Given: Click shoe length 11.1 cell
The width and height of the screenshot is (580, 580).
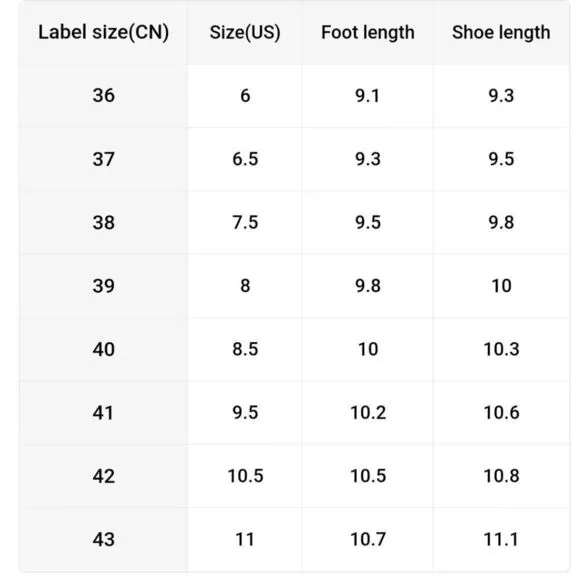Looking at the screenshot, I should pos(501,540).
